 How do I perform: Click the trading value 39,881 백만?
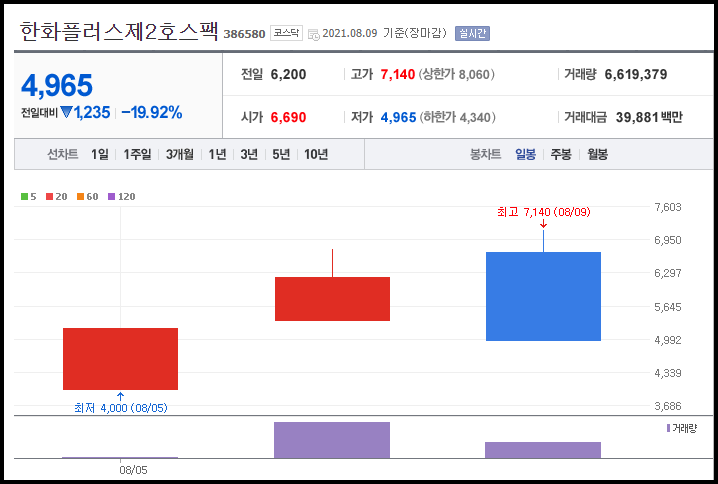(649, 117)
